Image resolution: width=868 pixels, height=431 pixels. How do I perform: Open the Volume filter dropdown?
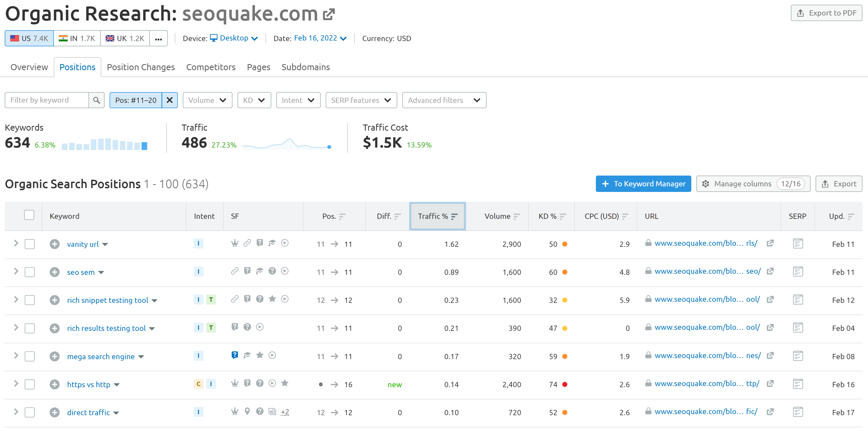click(x=207, y=100)
